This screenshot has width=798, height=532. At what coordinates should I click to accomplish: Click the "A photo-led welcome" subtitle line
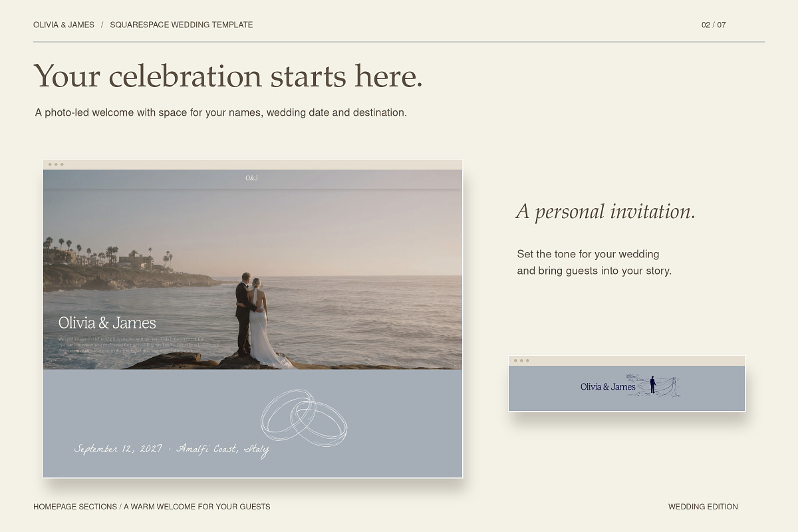221,113
